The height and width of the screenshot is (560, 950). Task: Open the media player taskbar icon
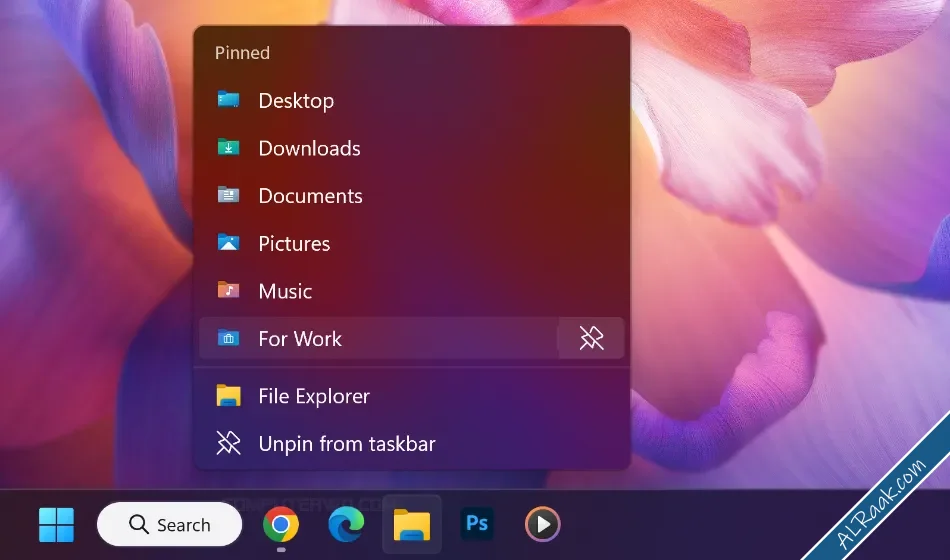coord(542,524)
